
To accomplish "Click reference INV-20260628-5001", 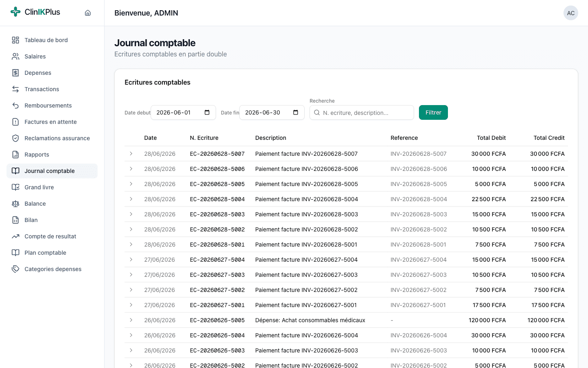I will 418,245.
